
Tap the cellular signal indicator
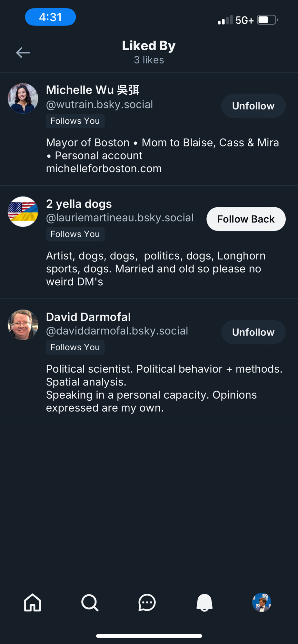(225, 20)
